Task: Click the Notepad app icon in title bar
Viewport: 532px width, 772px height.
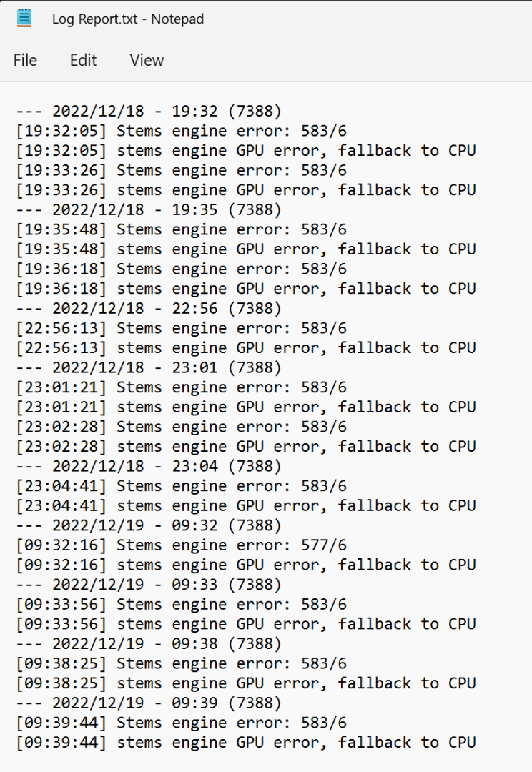Action: point(24,18)
